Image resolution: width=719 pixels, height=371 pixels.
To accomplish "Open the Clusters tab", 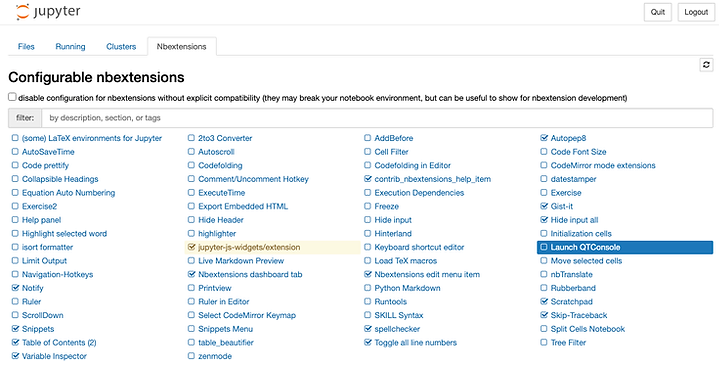I will [x=121, y=46].
